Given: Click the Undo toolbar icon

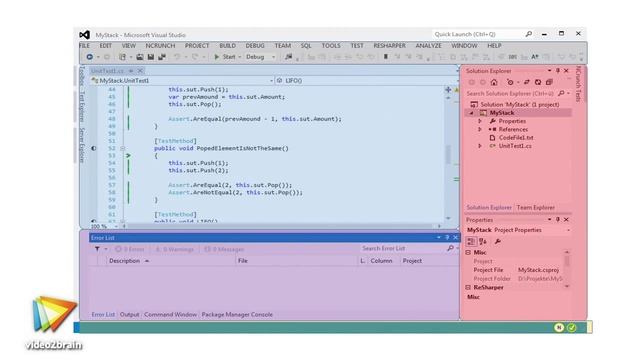Looking at the screenshot, I should (x=177, y=57).
